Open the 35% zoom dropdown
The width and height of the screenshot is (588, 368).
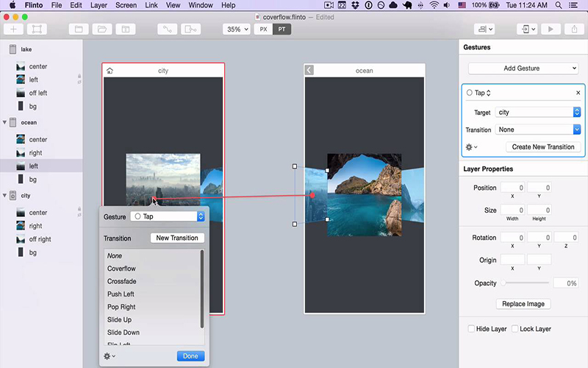236,29
